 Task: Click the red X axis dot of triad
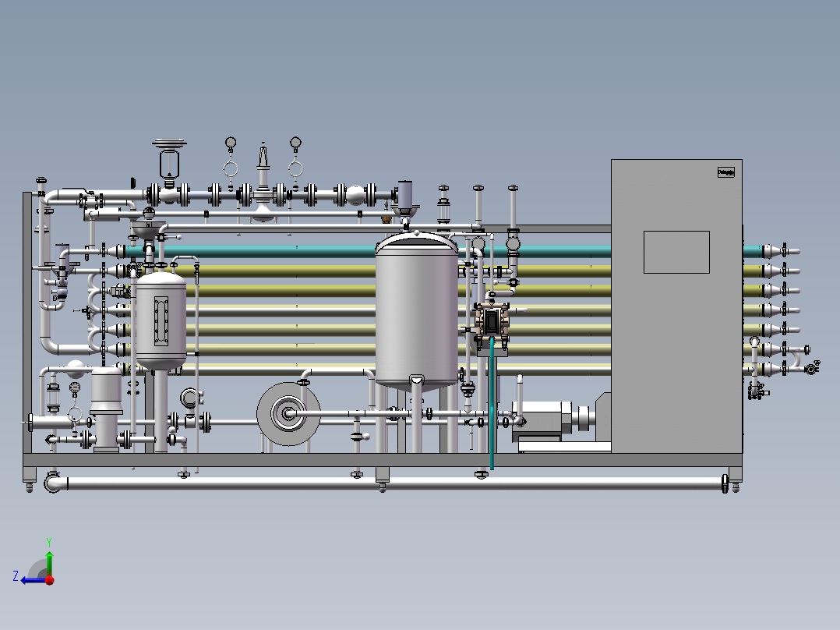pos(50,580)
